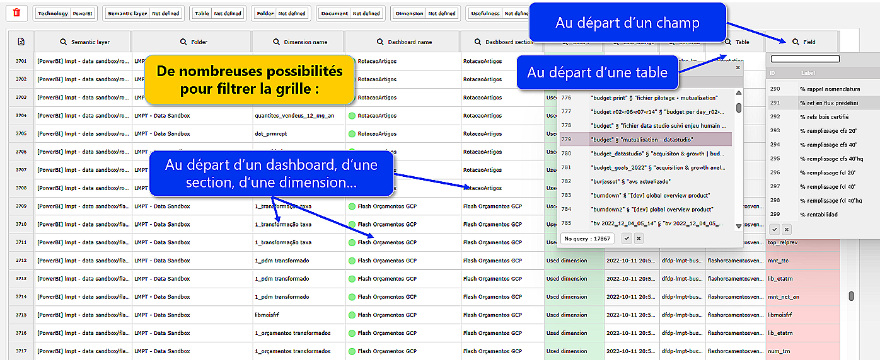
Task: Click green status dot in row 2712
Action: (352, 261)
